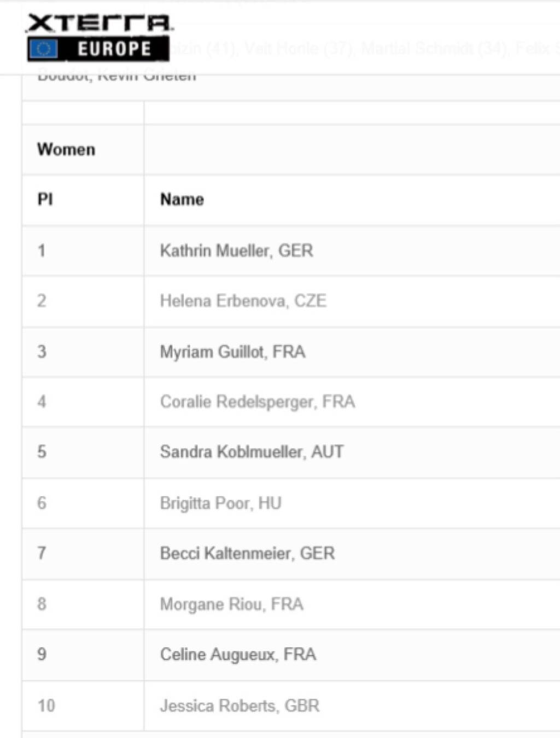This screenshot has height=738, width=560.
Task: Click the Pl column header
Action: click(45, 200)
